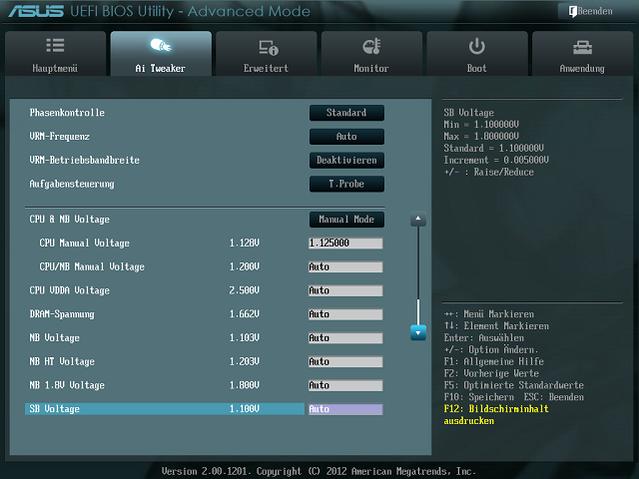Go to the Boot tab
This screenshot has height=479, width=639.
(477, 53)
